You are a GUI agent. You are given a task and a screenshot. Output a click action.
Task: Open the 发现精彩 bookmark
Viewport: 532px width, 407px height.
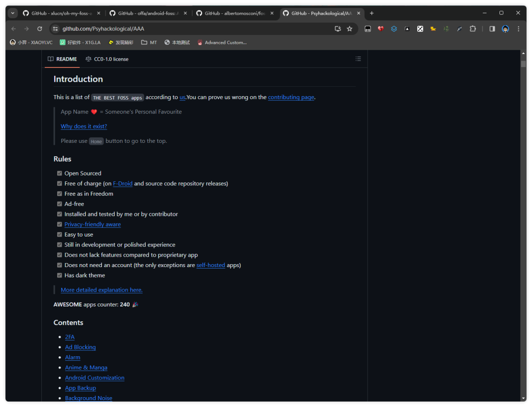pyautogui.click(x=121, y=42)
